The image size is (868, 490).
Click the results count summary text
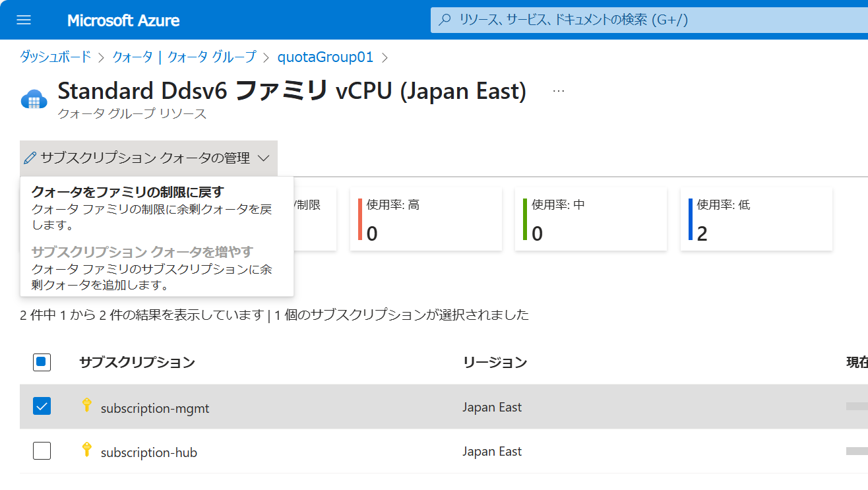[x=274, y=315]
